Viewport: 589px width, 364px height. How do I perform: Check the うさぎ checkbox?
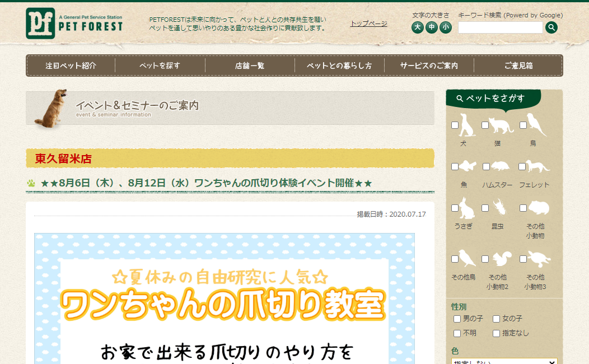[455, 208]
